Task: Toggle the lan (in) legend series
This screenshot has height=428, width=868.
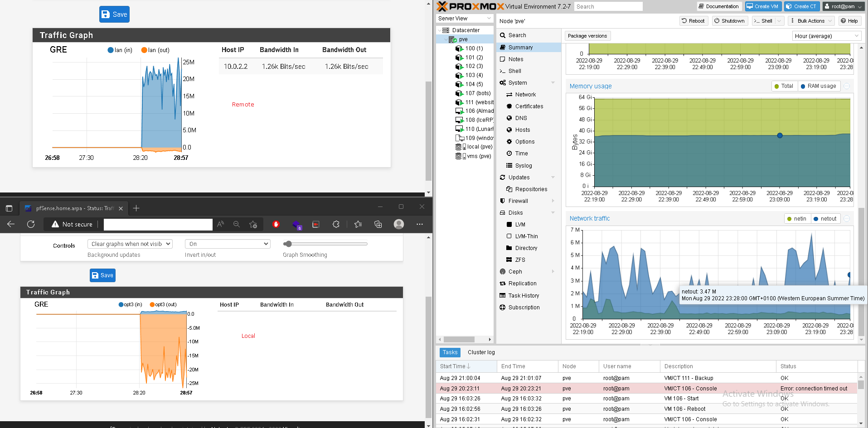Action: 120,50
